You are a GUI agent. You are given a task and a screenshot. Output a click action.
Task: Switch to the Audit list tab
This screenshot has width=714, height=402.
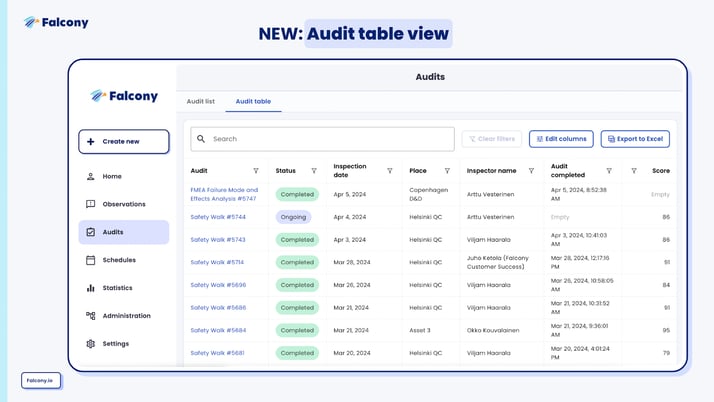200,101
